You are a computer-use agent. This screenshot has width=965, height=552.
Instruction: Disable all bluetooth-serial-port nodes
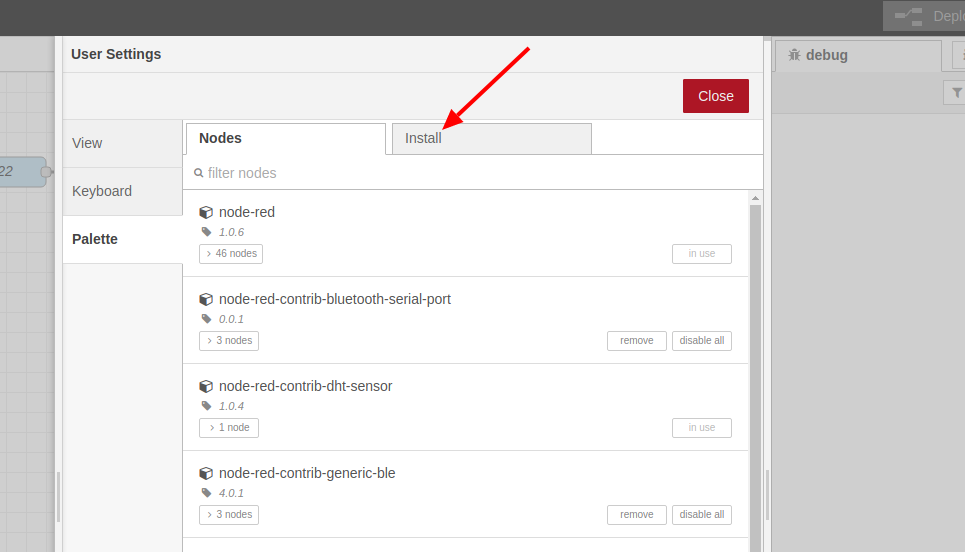(702, 341)
